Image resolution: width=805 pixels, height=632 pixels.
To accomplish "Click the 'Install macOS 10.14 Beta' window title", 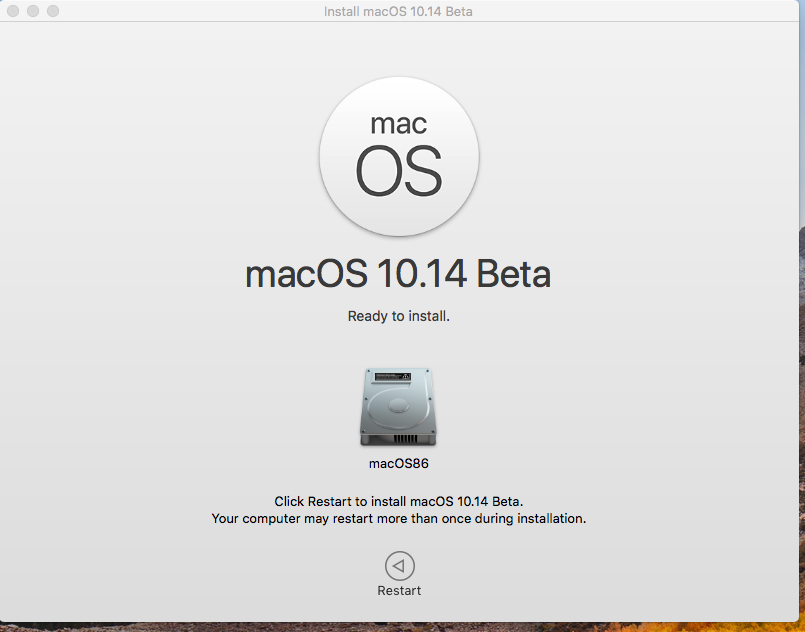I will (398, 11).
